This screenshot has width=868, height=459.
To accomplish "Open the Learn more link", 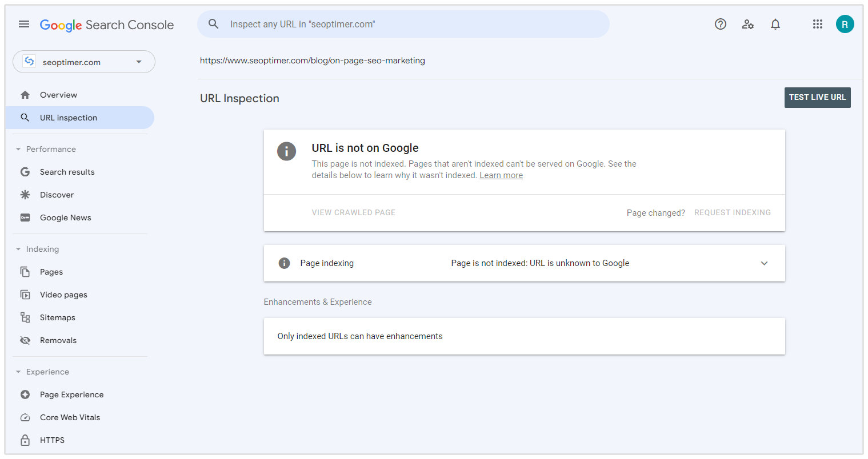I will click(501, 175).
